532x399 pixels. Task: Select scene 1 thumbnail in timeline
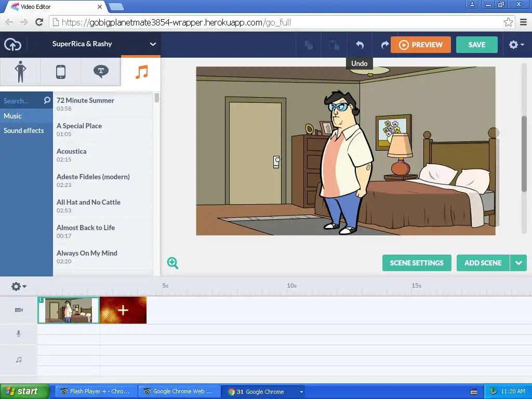tap(69, 310)
